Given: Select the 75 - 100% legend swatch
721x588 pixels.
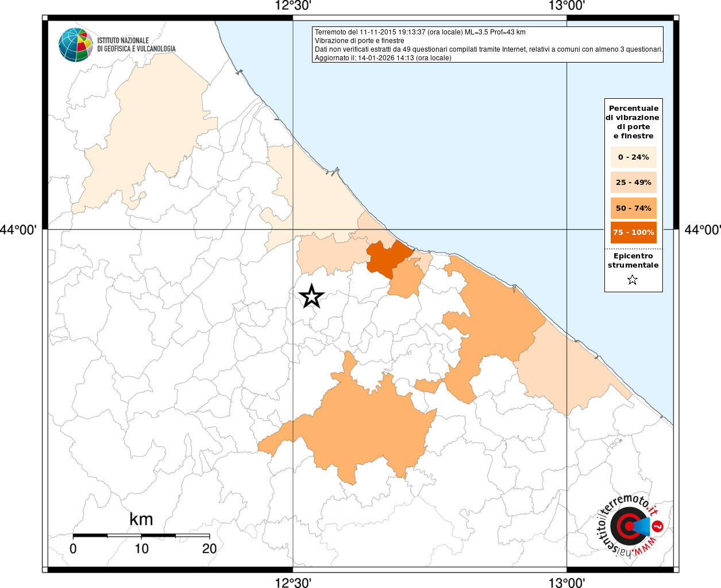Looking at the screenshot, I should pos(633,233).
